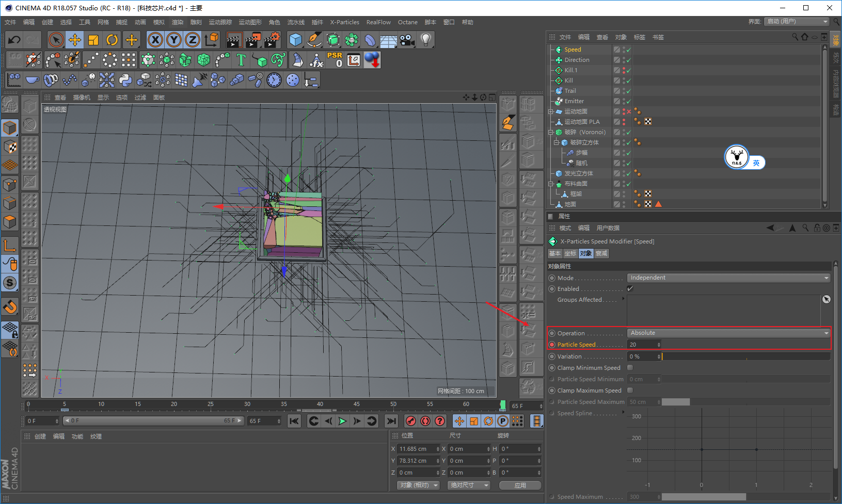Image resolution: width=842 pixels, height=504 pixels.
Task: Click the Record Active Objects button
Action: click(411, 421)
